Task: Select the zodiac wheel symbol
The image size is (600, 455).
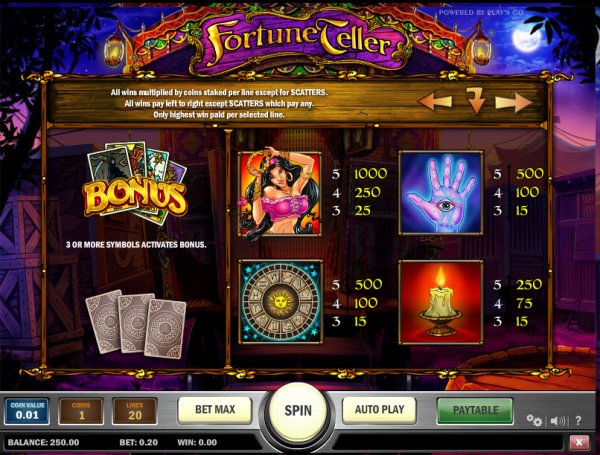Action: (x=280, y=301)
